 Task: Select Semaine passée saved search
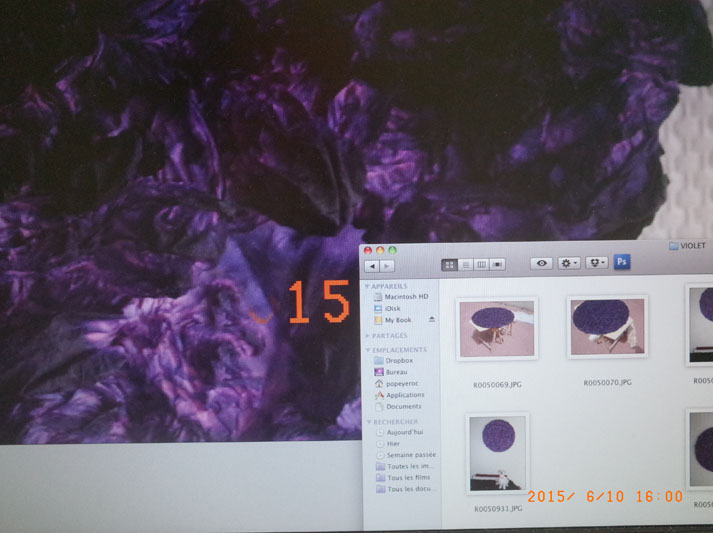pos(406,455)
